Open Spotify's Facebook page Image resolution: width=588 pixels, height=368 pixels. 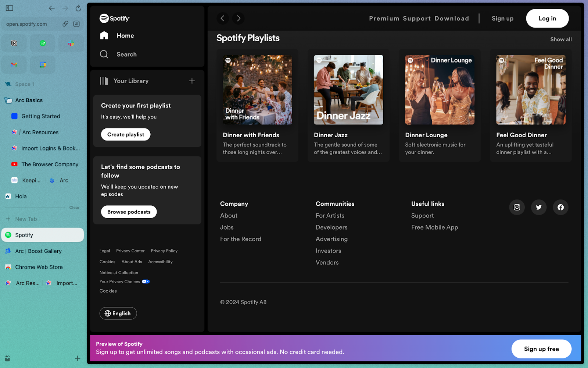[560, 207]
